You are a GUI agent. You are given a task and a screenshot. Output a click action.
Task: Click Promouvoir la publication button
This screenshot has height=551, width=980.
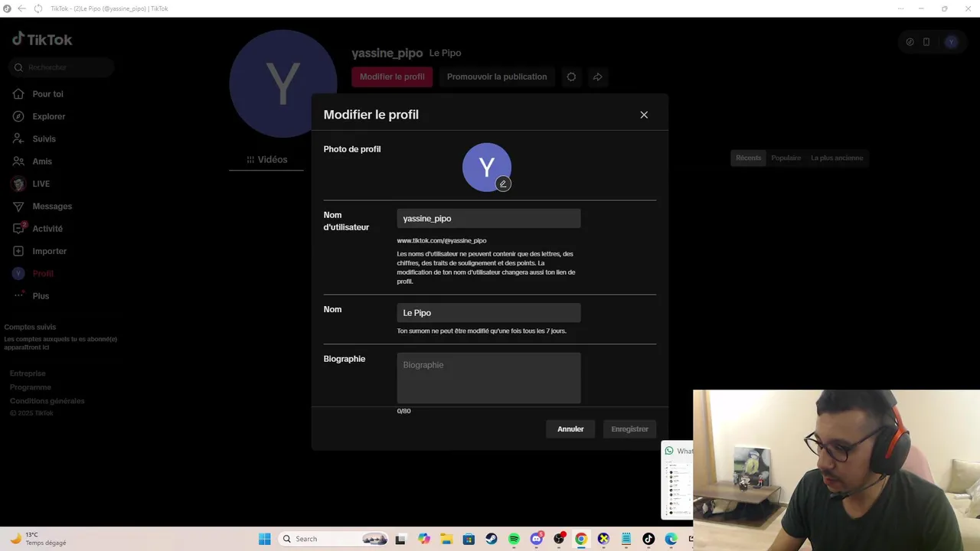pos(497,77)
